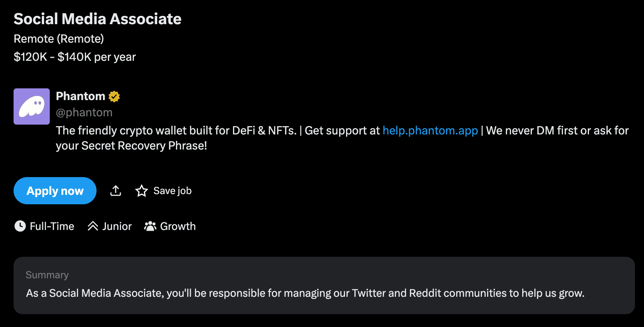Click the Save job label

pyautogui.click(x=172, y=191)
